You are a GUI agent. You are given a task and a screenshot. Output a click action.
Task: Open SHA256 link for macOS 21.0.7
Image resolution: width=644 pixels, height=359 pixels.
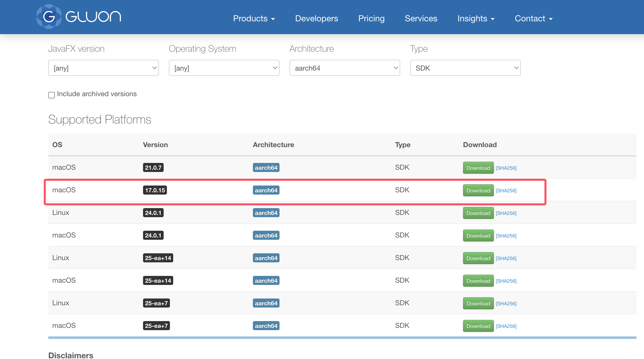(506, 168)
